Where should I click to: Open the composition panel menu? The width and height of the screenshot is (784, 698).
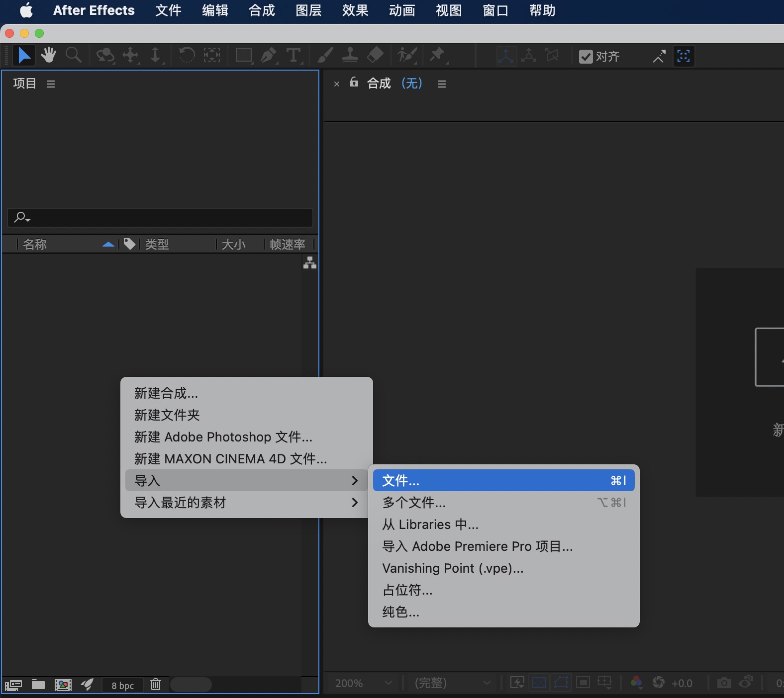click(442, 84)
